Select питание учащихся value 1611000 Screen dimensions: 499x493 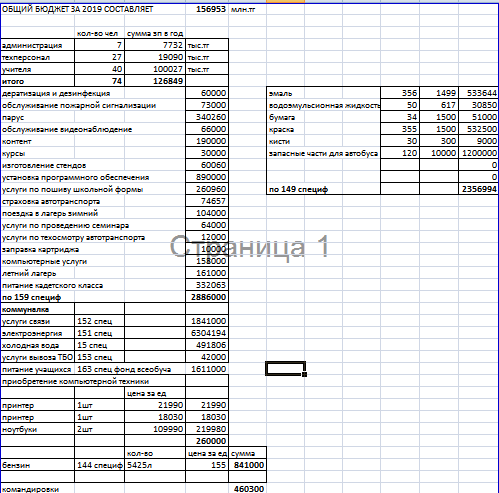[x=207, y=369]
